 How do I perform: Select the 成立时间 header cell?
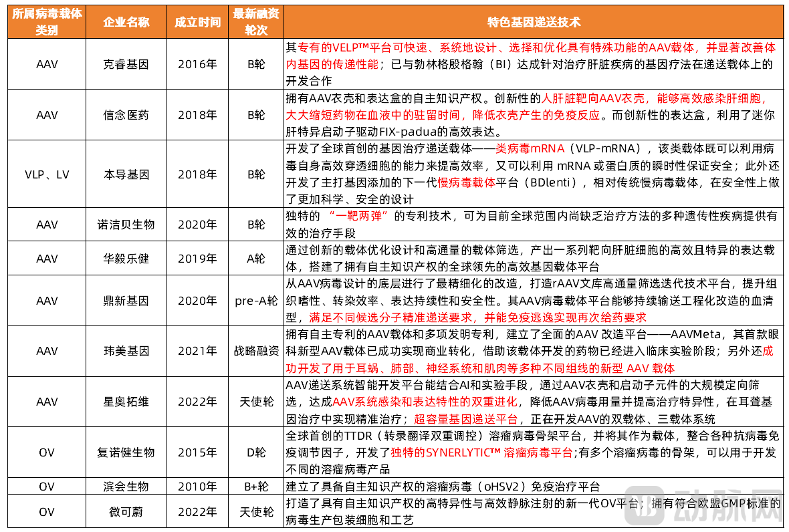click(198, 22)
